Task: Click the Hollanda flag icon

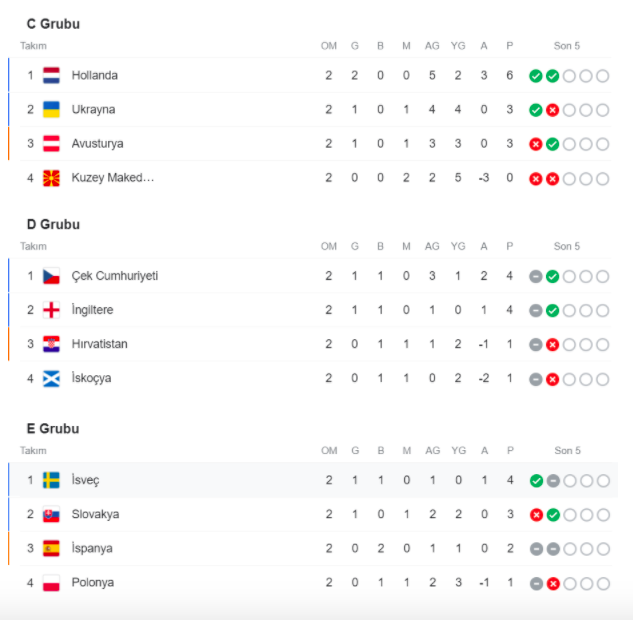Action: (x=51, y=75)
